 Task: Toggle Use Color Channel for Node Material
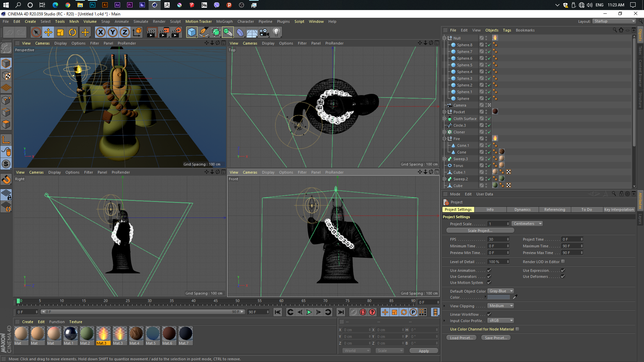tap(517, 329)
